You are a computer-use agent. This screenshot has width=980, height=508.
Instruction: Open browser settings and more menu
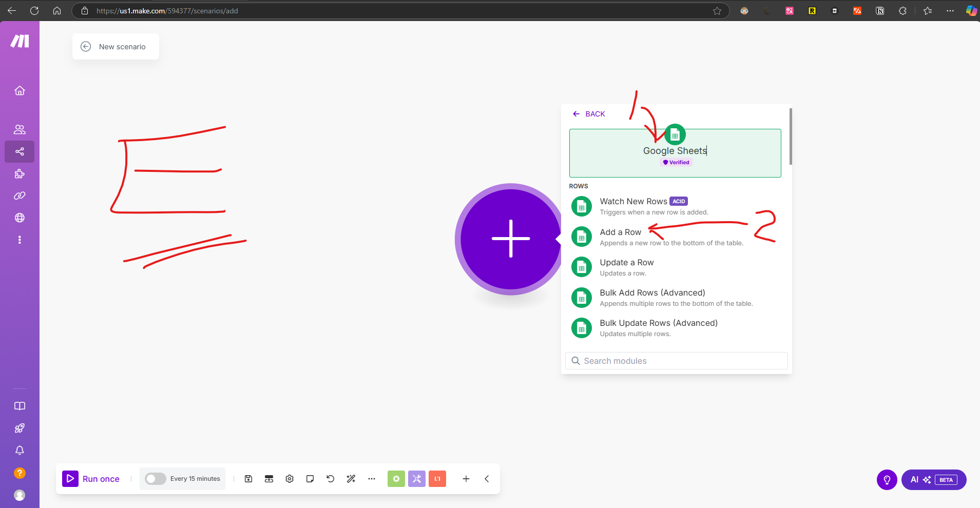coord(950,11)
